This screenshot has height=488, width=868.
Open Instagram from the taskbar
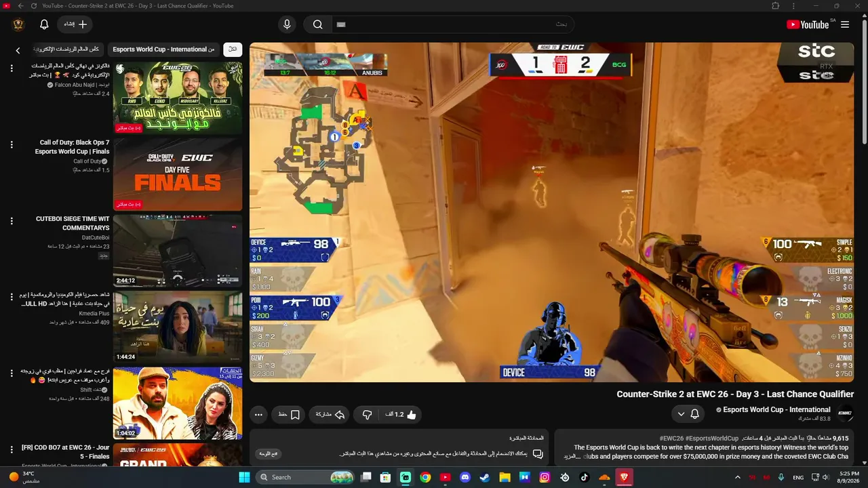pos(545,477)
